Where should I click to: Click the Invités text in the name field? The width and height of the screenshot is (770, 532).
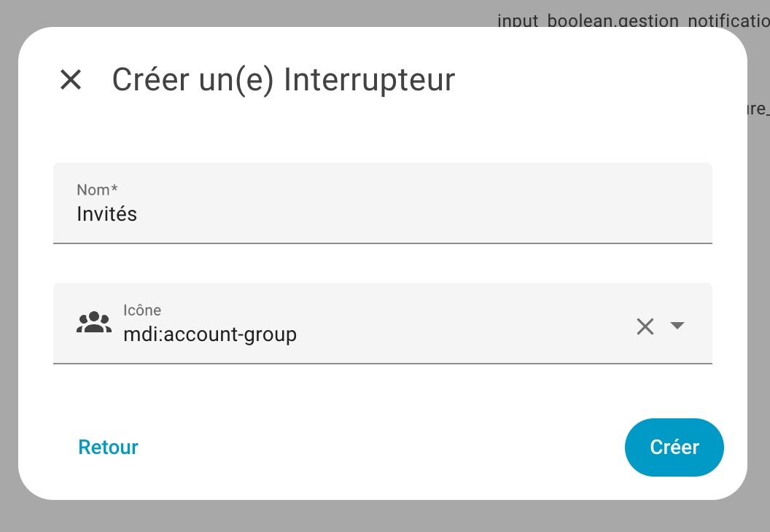107,214
